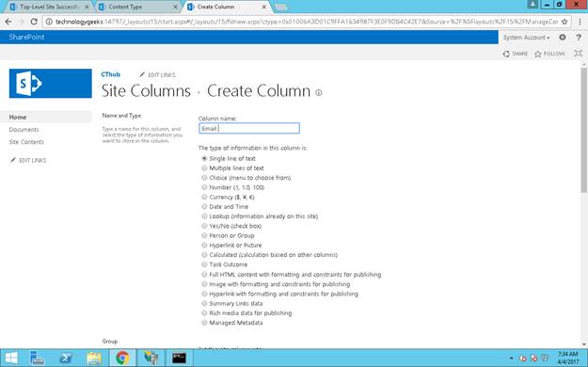Go back with browser back arrow
The height and width of the screenshot is (367, 588).
pos(8,22)
